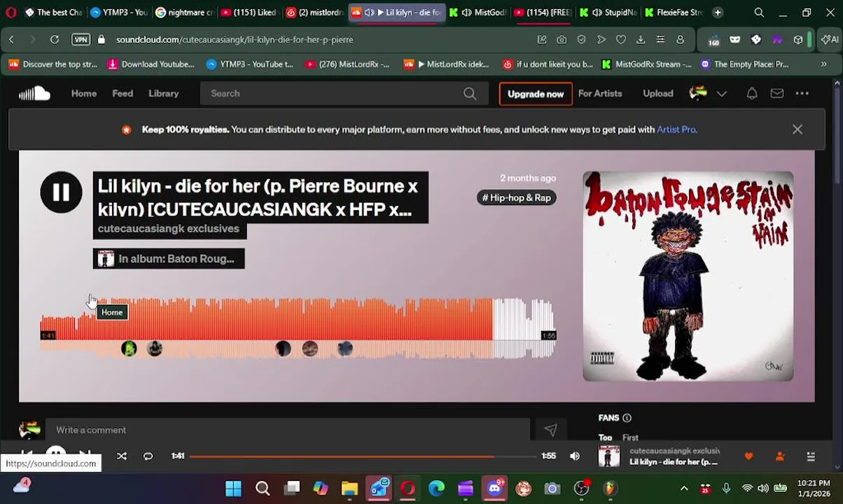843x504 pixels.
Task: Click the Hip-hop & Rap tag
Action: [517, 197]
